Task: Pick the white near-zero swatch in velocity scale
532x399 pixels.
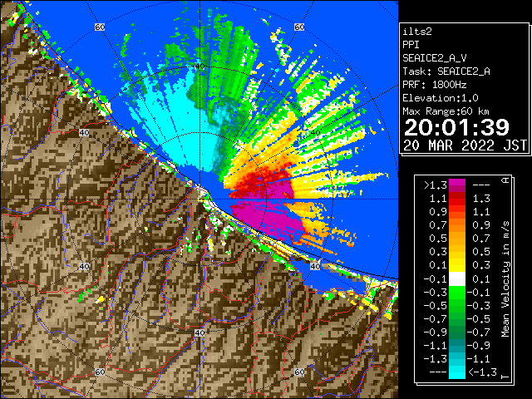Action: click(457, 279)
